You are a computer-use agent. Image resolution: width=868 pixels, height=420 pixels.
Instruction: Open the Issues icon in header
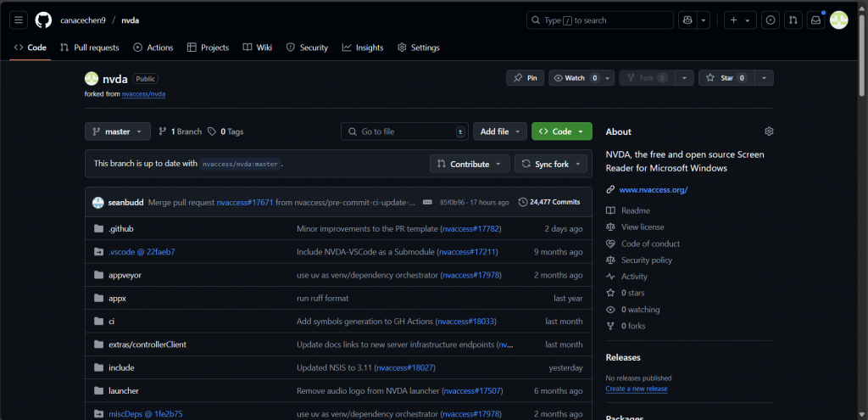click(770, 20)
